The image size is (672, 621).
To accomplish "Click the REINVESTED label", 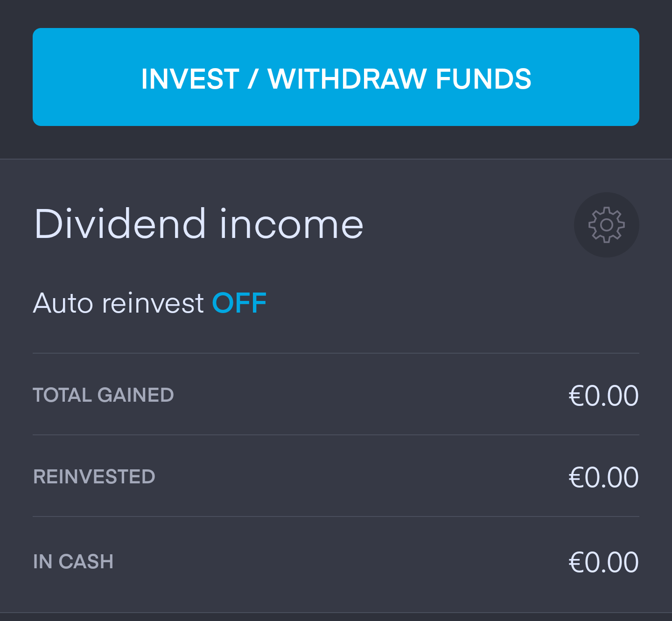I will (x=94, y=477).
